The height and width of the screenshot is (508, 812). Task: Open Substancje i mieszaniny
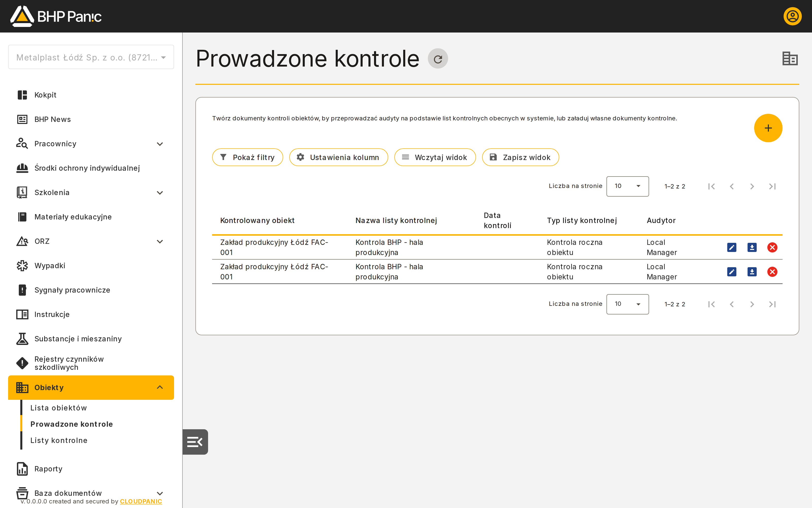(x=91, y=339)
